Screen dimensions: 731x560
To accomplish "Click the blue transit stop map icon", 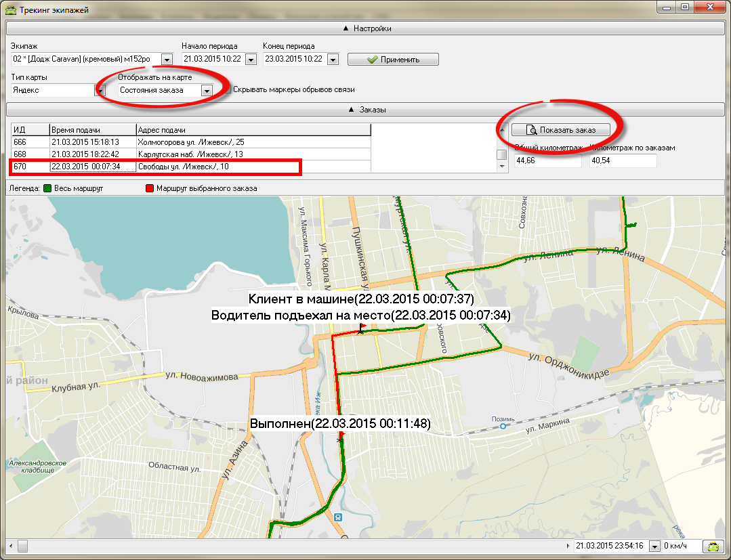I will click(338, 517).
